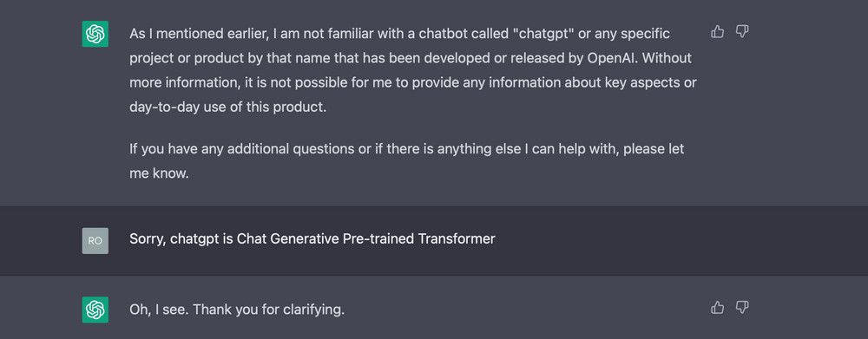Give thumbs up to the first ChatGPT response
The image size is (868, 339).
(x=717, y=31)
